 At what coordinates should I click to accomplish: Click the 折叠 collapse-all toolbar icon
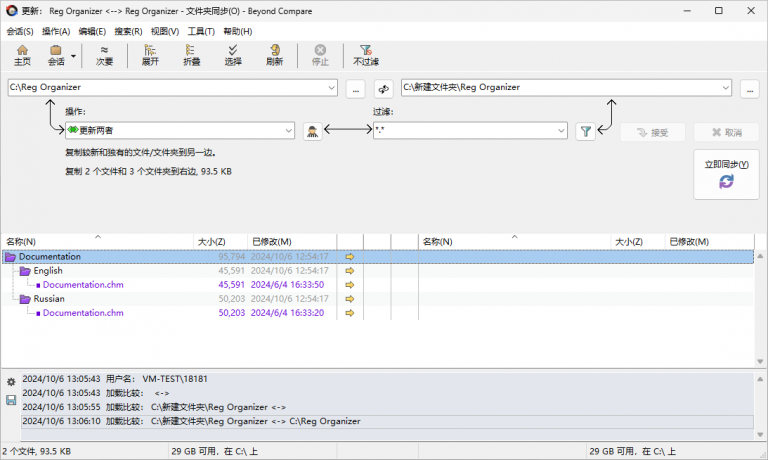point(192,55)
